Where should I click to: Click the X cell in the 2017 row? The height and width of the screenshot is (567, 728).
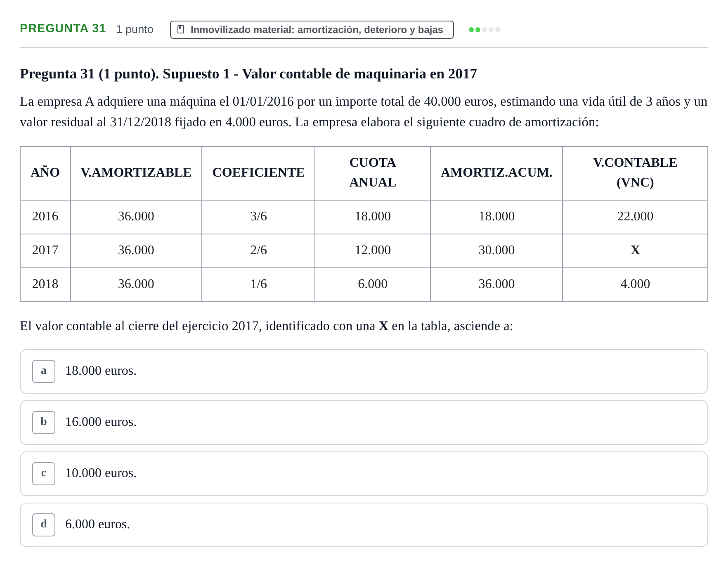click(x=635, y=250)
